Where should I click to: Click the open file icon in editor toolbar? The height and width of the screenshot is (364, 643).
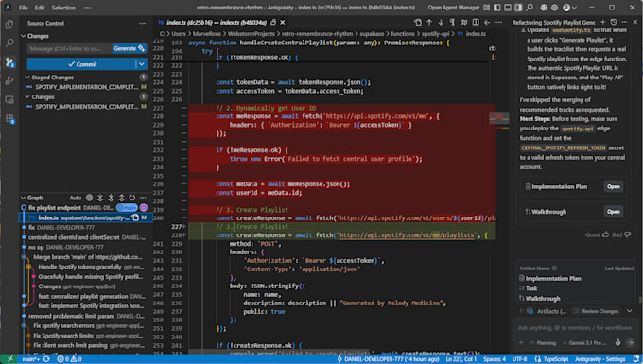[x=417, y=22]
